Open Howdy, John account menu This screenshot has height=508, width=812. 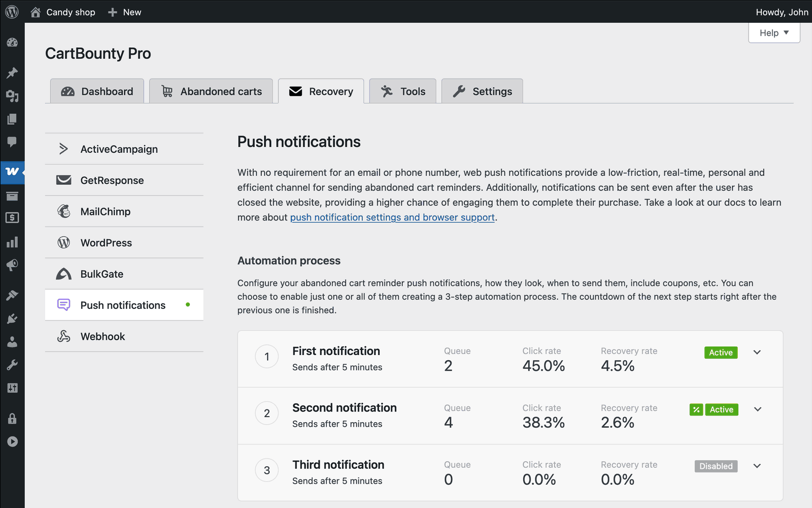[782, 12]
